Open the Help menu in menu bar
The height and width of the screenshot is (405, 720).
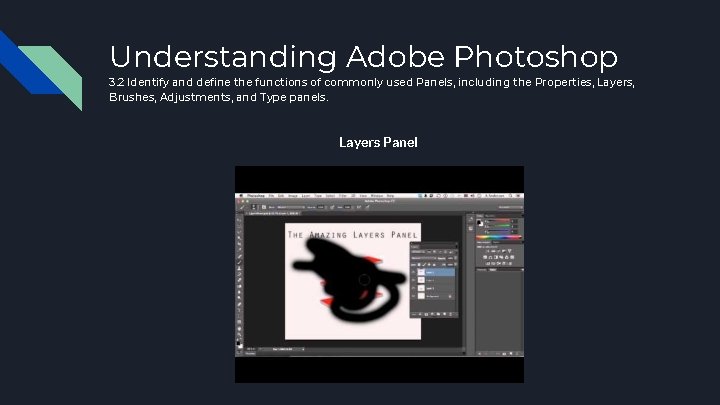pos(390,196)
